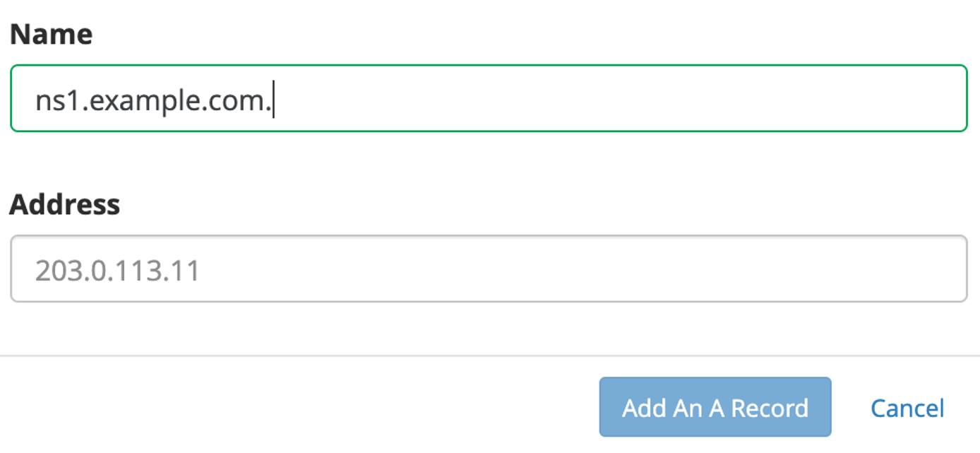
Task: Abort record creation with Cancel
Action: (908, 406)
